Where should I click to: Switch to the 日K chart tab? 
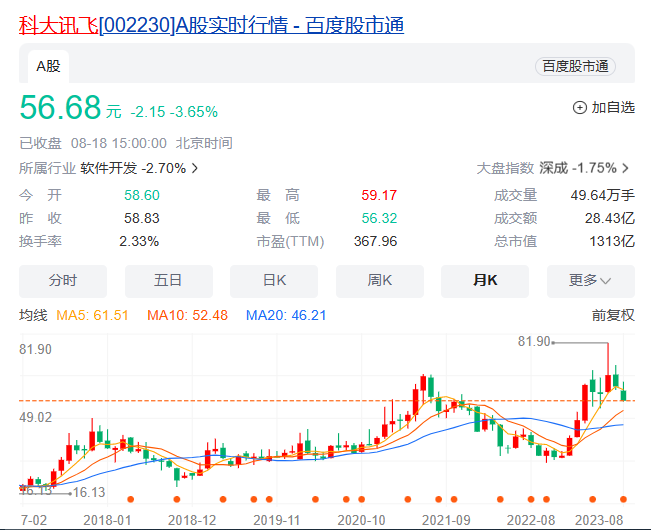tap(274, 281)
